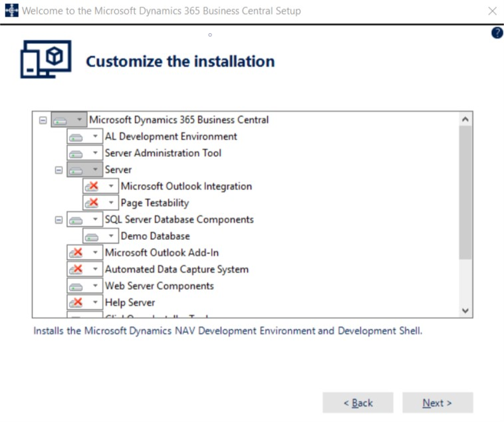Screen dimensions: 504x422
Task: Select the AL Development Environment label
Action: 171,137
